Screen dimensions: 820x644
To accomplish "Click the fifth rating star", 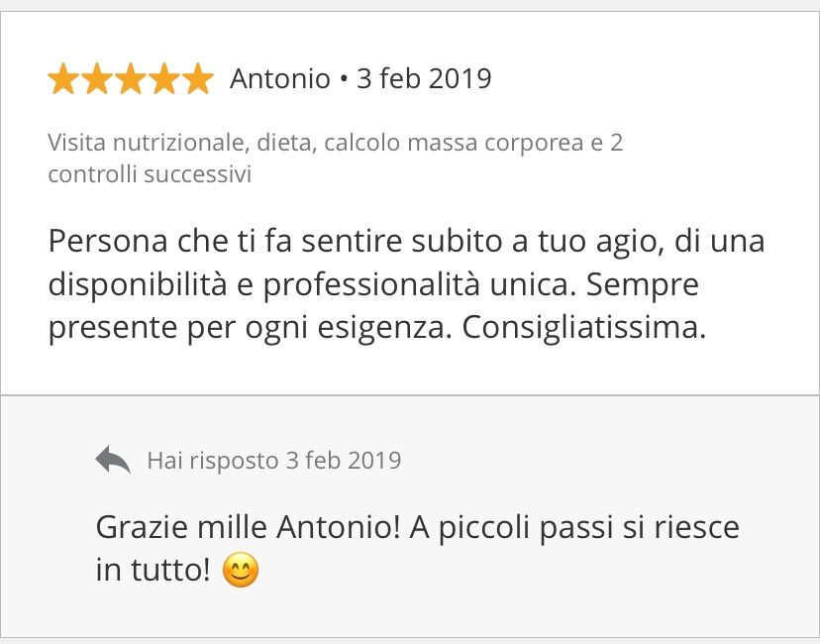I will (x=198, y=79).
